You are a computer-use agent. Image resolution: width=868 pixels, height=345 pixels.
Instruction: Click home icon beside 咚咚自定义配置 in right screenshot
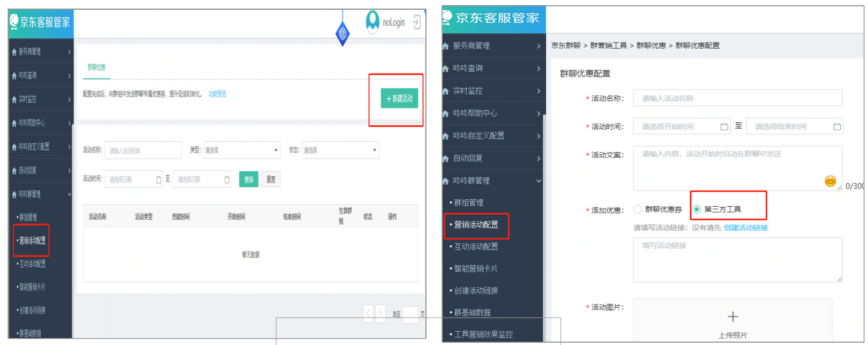(445, 136)
